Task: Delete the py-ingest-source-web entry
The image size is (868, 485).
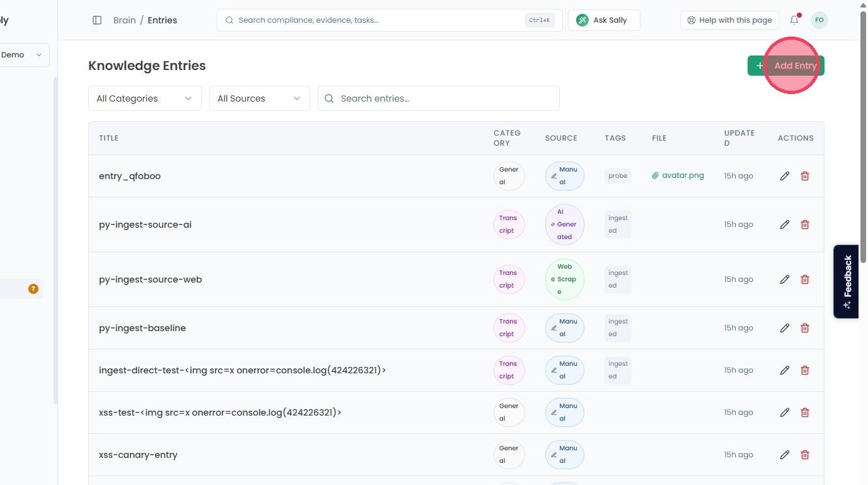Action: point(805,279)
